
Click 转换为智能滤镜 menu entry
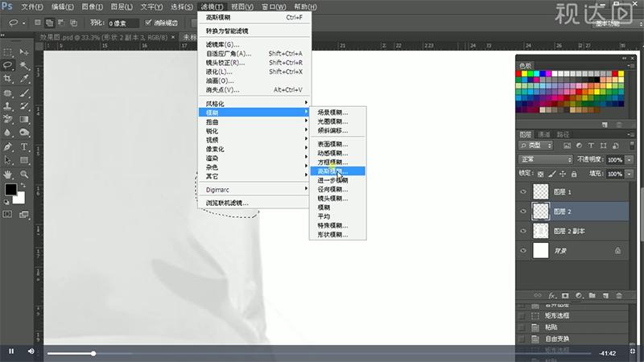[254, 31]
